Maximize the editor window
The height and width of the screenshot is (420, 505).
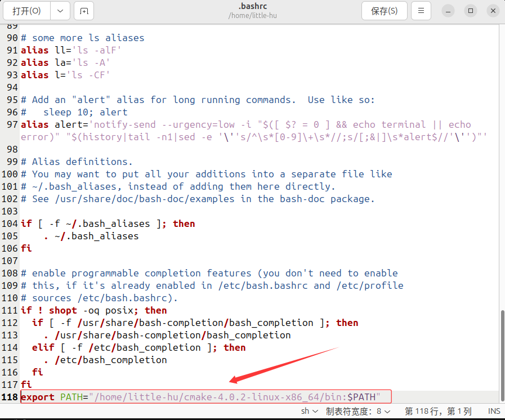coord(470,10)
